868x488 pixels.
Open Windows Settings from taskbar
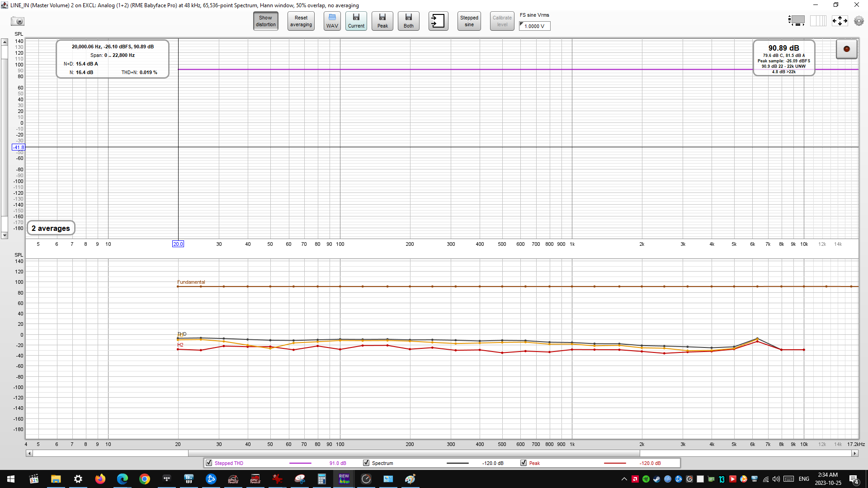pos(78,479)
